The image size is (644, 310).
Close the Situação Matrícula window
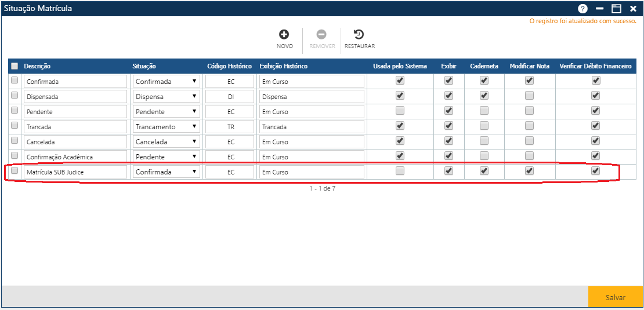click(x=633, y=9)
